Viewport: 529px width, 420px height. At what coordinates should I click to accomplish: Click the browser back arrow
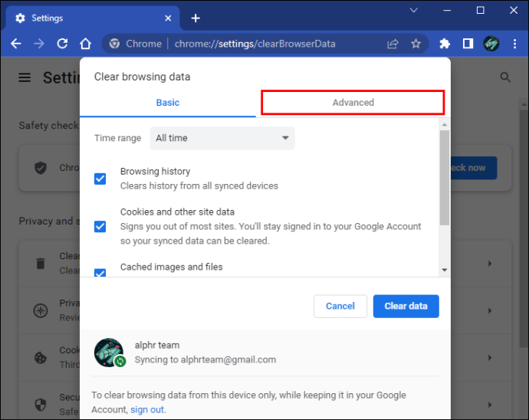16,44
